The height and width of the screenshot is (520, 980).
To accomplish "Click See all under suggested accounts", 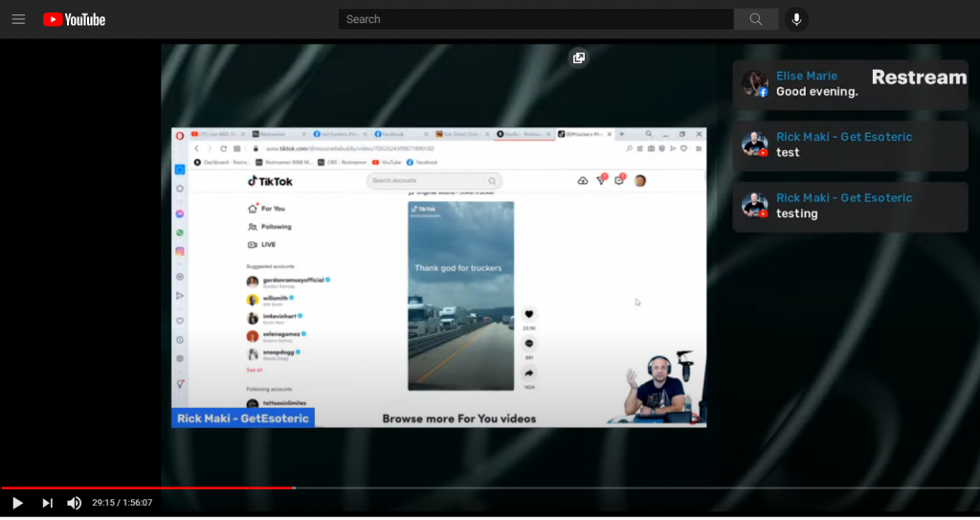I will [x=255, y=371].
